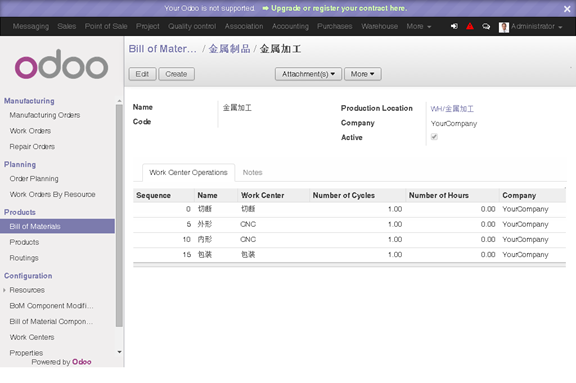Open the Warehouse menu
The width and height of the screenshot is (576, 383).
[x=379, y=26]
